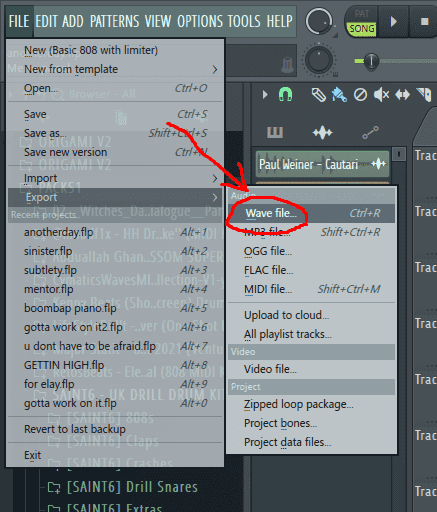Toggle PAT/SONG mode switch

pyautogui.click(x=362, y=22)
